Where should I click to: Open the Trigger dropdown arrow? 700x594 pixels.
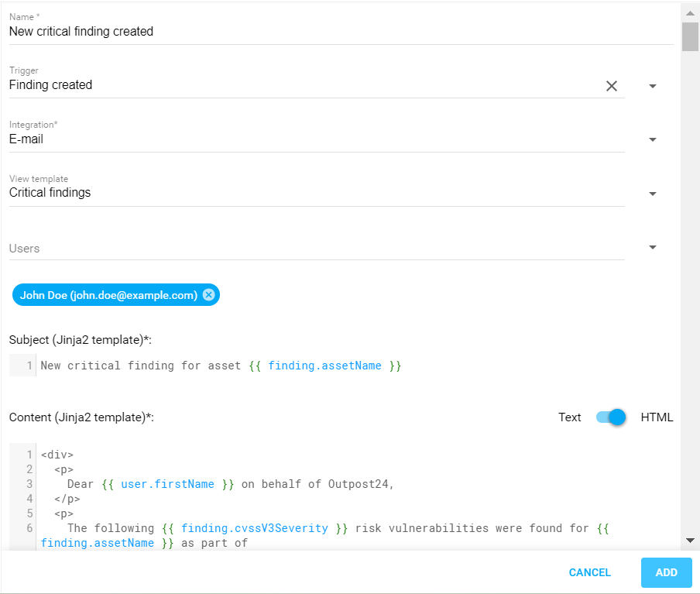(x=652, y=86)
